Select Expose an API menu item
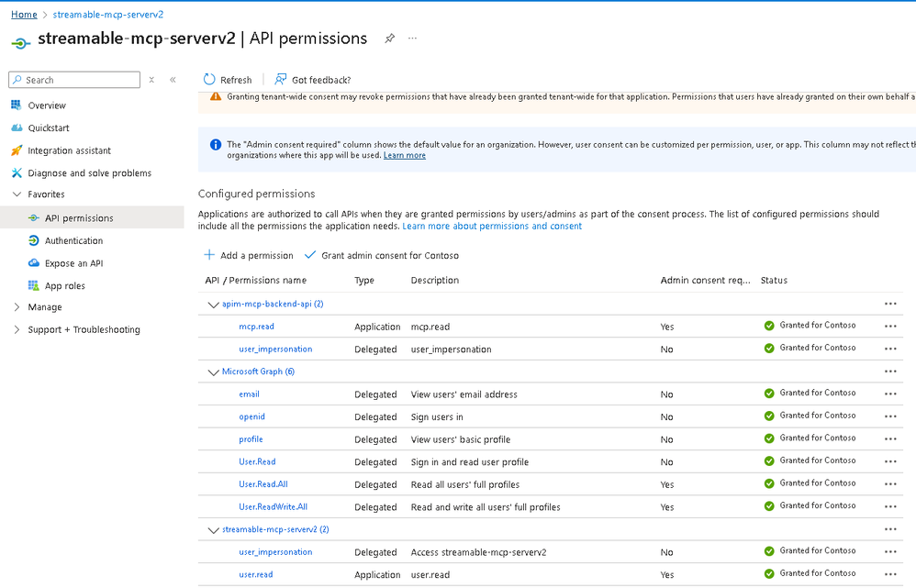The image size is (916, 588). click(73, 263)
